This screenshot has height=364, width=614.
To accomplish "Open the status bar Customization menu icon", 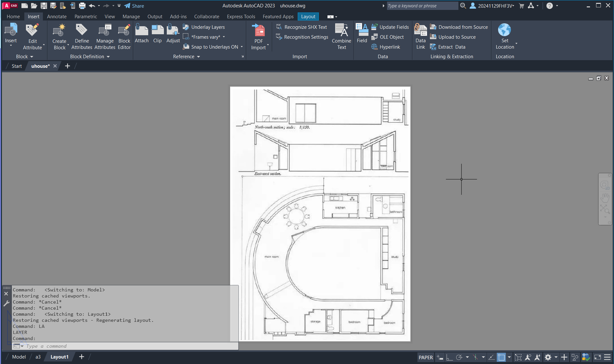I will coord(607,357).
